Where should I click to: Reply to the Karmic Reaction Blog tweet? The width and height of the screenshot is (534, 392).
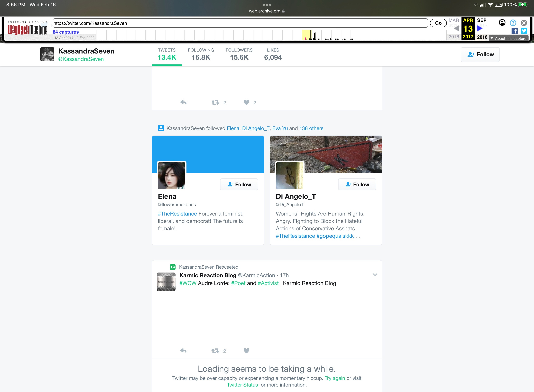click(183, 350)
